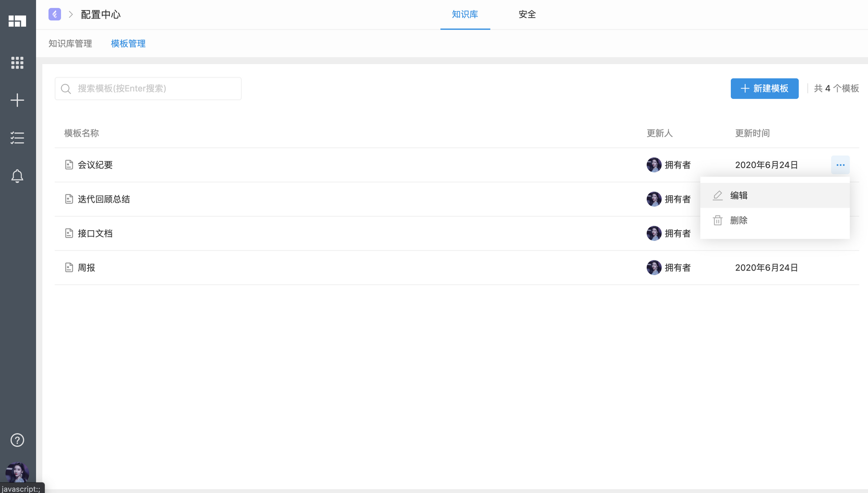This screenshot has height=493, width=868.
Task: Open the app grid launcher icon
Action: [x=17, y=63]
